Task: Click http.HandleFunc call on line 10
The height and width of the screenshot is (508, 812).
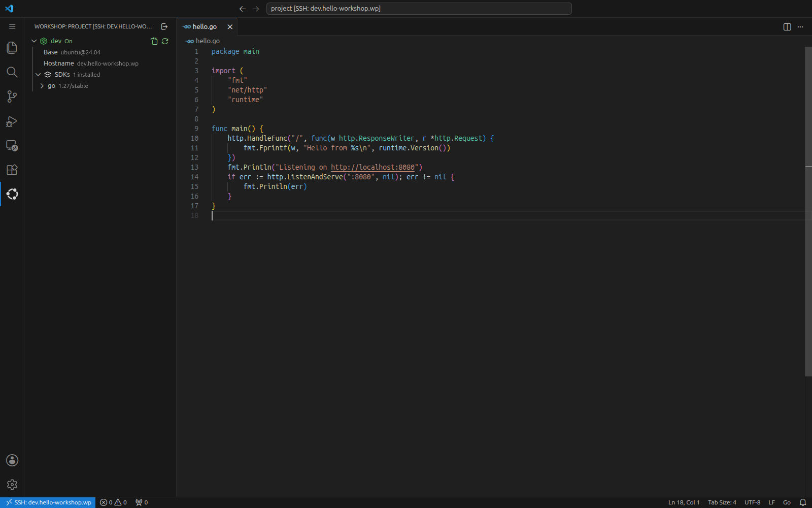Action: click(257, 138)
